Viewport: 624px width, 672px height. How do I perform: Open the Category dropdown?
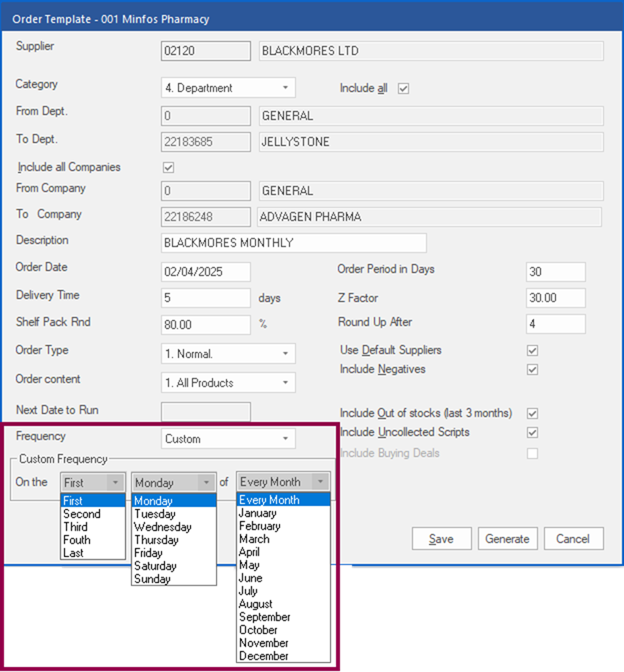coord(228,88)
